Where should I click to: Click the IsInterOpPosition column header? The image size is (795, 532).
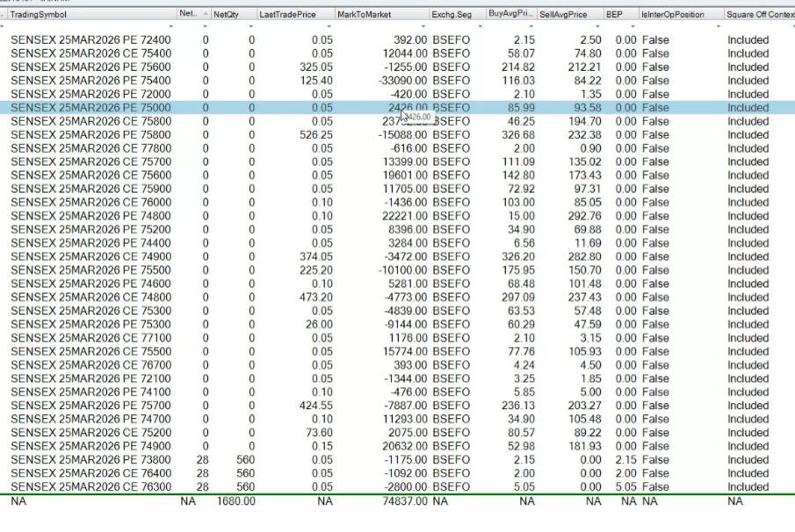coord(681,14)
